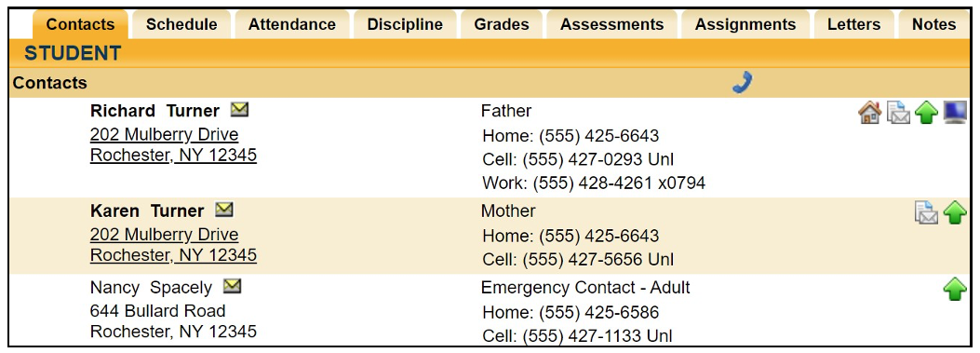Go to the Letters tab
980x353 pixels.
[853, 24]
